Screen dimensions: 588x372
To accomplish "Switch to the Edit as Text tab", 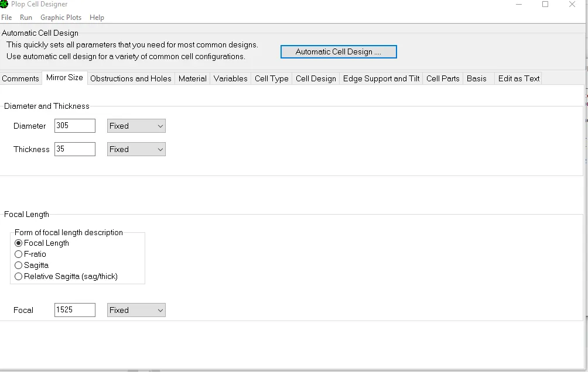I will point(518,78).
